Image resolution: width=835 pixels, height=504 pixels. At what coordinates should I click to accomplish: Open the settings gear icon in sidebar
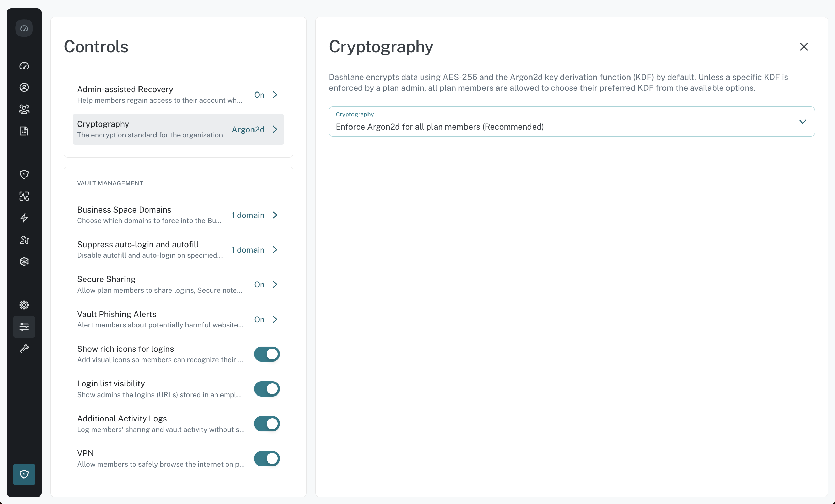(x=24, y=305)
